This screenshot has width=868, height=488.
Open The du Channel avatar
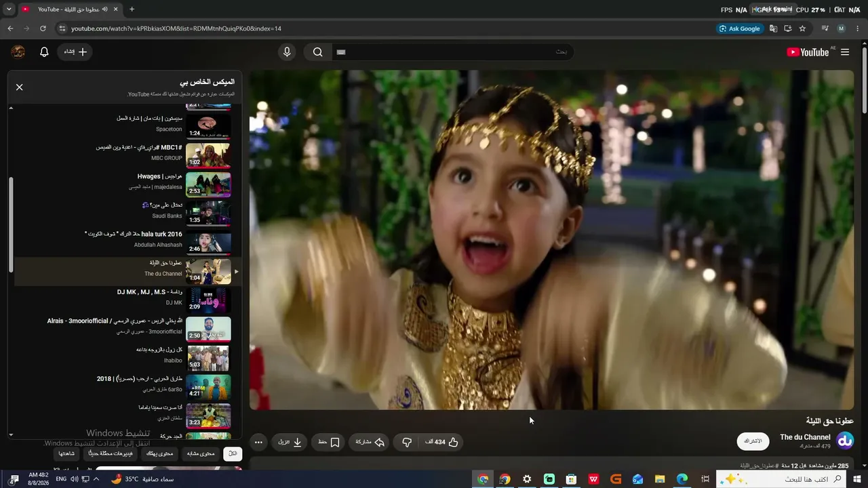(x=845, y=441)
